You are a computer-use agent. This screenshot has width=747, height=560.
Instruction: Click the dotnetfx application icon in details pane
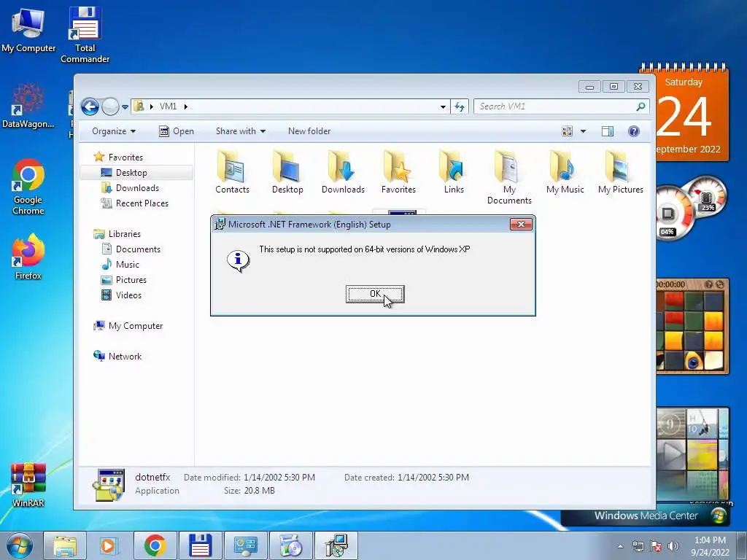109,485
